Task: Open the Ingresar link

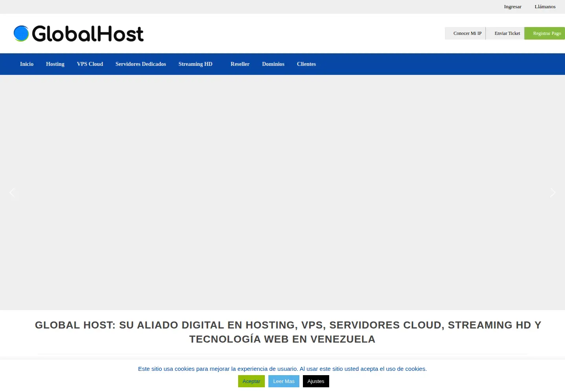Action: point(512,7)
